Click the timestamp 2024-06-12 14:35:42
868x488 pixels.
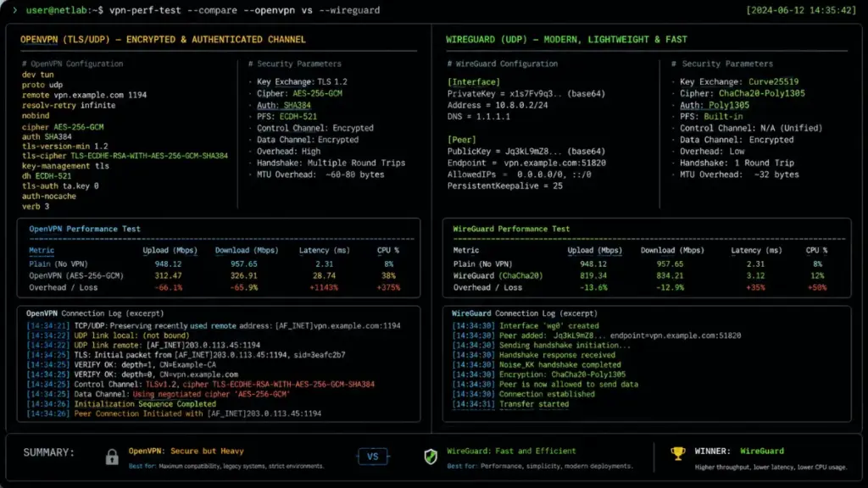(x=800, y=10)
